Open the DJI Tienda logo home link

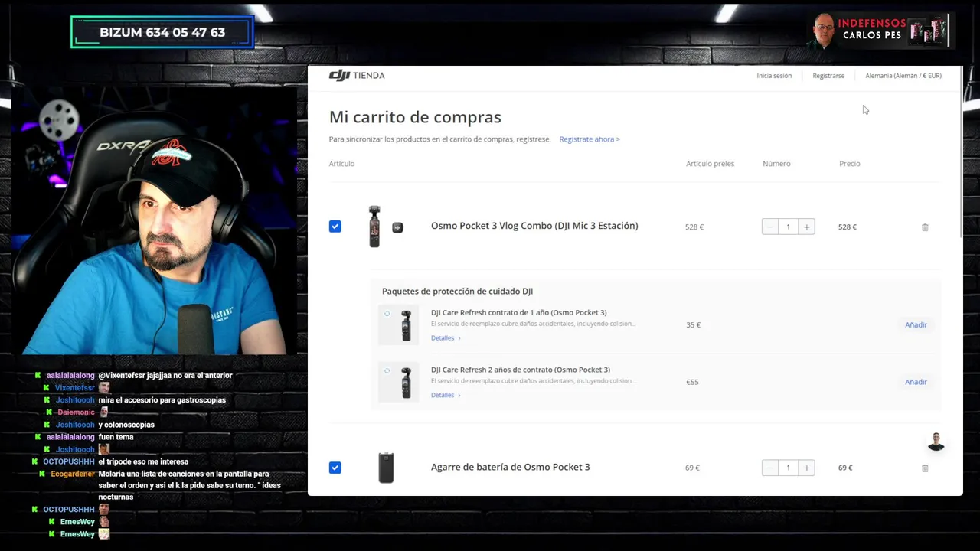(x=357, y=75)
